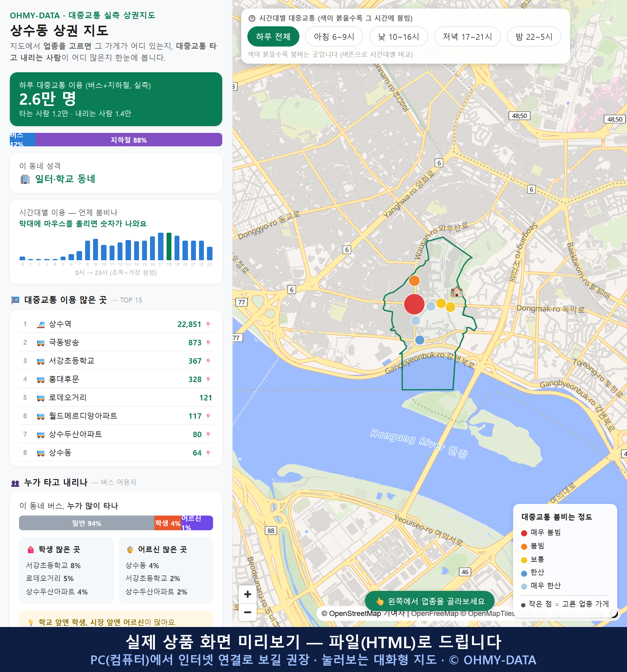Click the 왼쪽에서 업종을 골라보세요 prompt button
This screenshot has width=627, height=672.
[430, 601]
